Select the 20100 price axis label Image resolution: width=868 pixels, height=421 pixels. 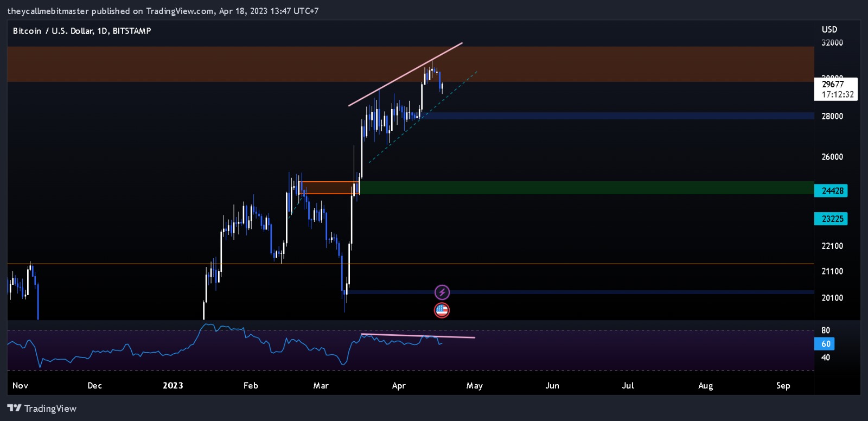point(832,298)
